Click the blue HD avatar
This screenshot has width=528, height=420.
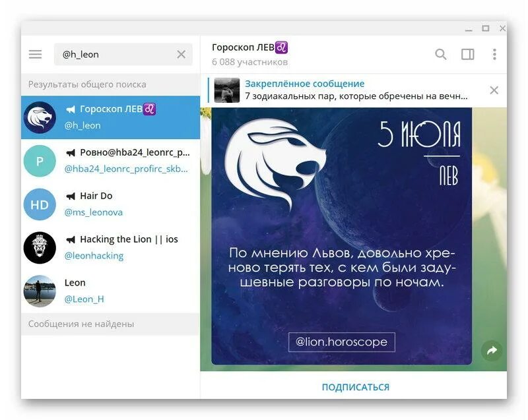pos(40,204)
